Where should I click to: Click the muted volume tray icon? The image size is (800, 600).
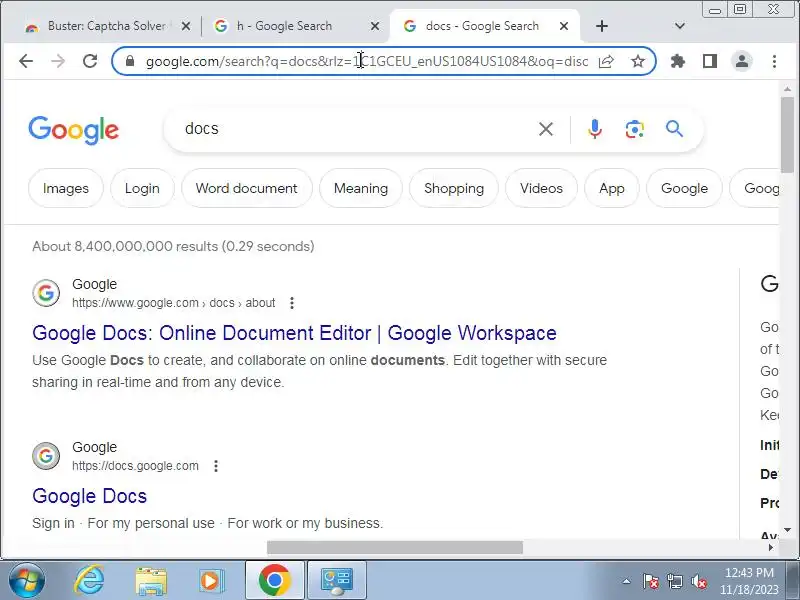tap(699, 581)
